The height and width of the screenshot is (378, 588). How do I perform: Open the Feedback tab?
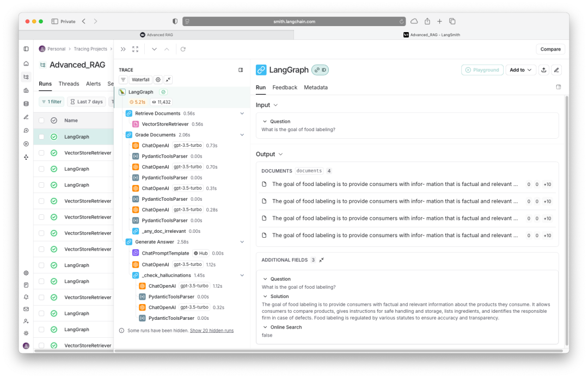[285, 87]
